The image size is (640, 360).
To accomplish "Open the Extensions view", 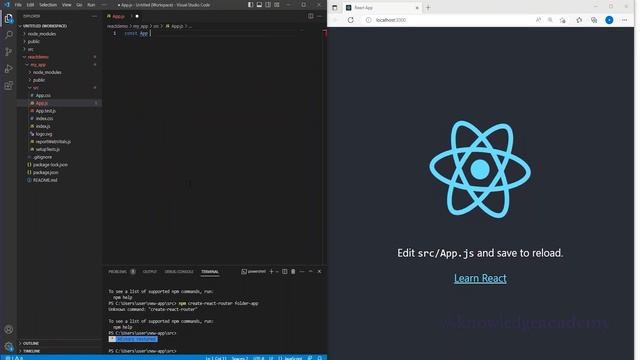I will coord(9,85).
